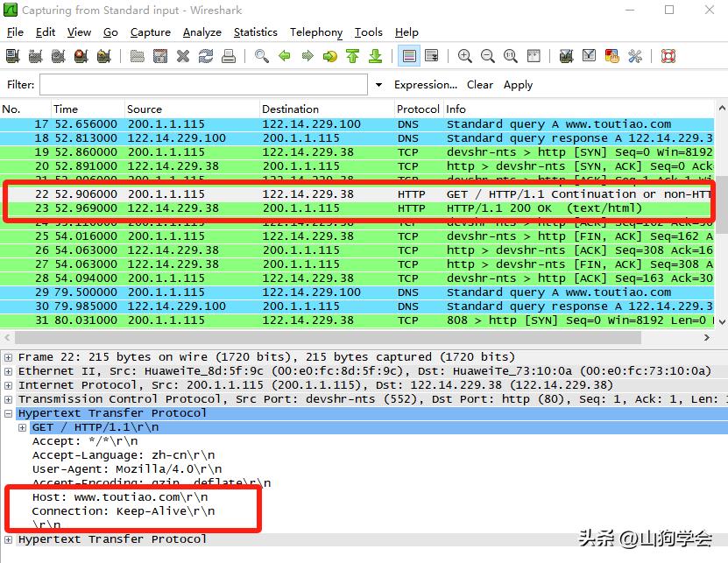Image resolution: width=728 pixels, height=563 pixels.
Task: Click the Find Packet magnifier icon
Action: click(x=261, y=56)
